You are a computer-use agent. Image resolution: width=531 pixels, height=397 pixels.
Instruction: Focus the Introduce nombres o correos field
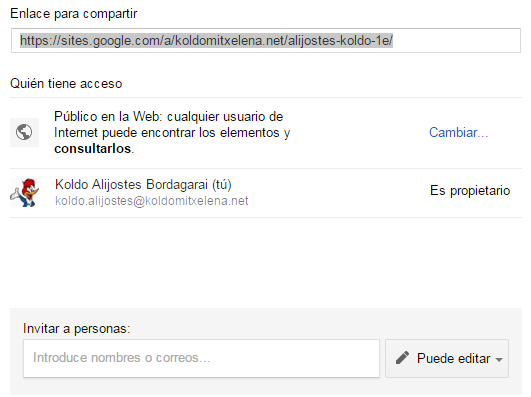201,358
